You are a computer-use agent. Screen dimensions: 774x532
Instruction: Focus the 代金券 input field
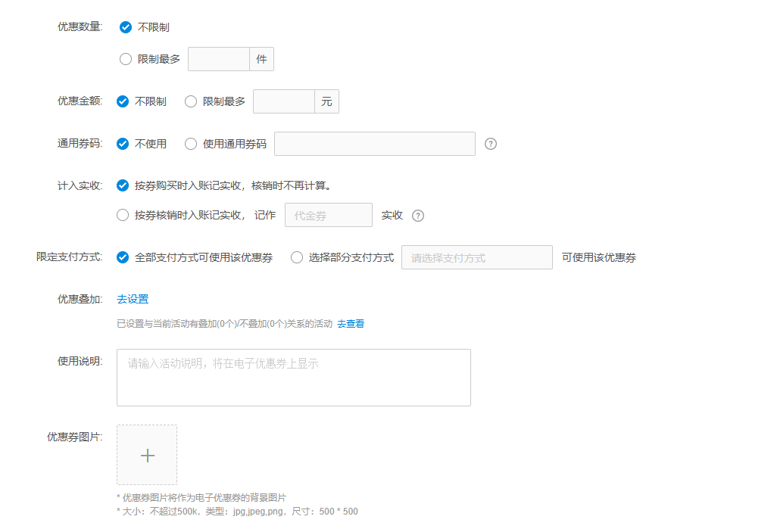328,215
